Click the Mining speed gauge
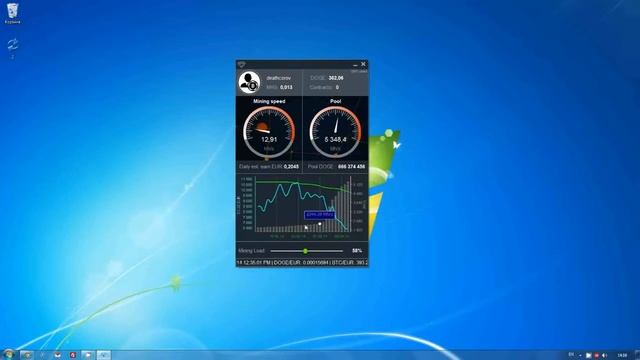 tap(269, 132)
